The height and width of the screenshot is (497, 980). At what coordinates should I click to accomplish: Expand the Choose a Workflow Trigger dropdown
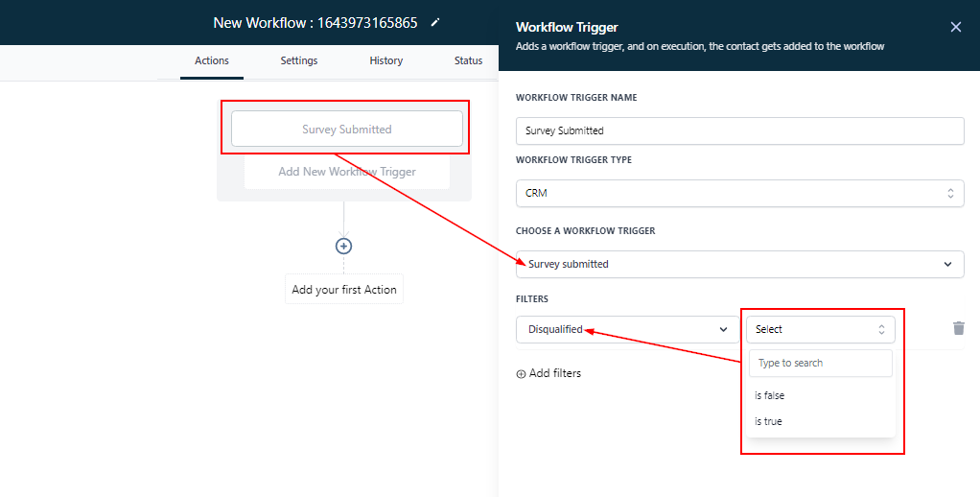click(739, 264)
